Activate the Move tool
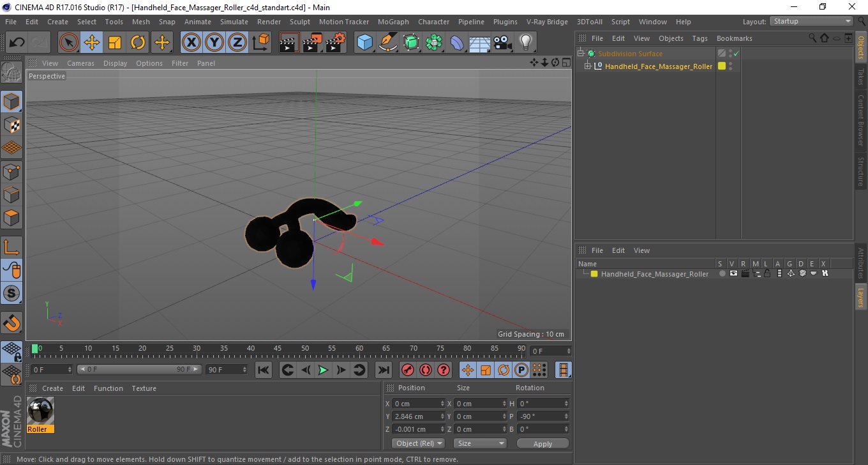This screenshot has width=868, height=465. [x=92, y=43]
